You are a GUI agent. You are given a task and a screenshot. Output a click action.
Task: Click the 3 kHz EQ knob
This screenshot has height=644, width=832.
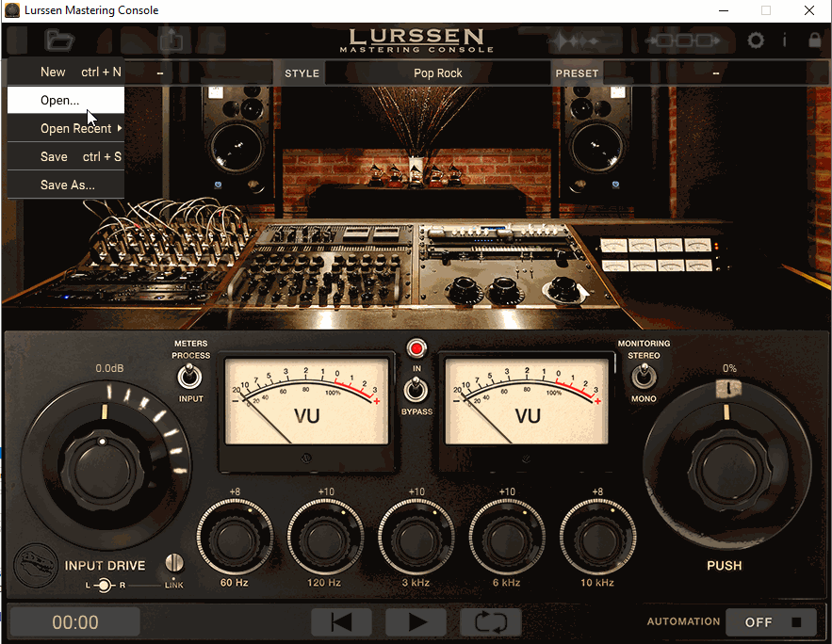(416, 537)
